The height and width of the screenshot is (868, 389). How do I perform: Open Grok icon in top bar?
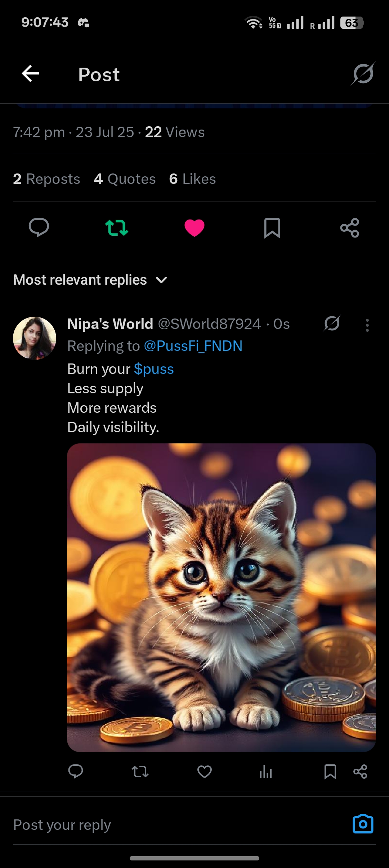tap(363, 74)
